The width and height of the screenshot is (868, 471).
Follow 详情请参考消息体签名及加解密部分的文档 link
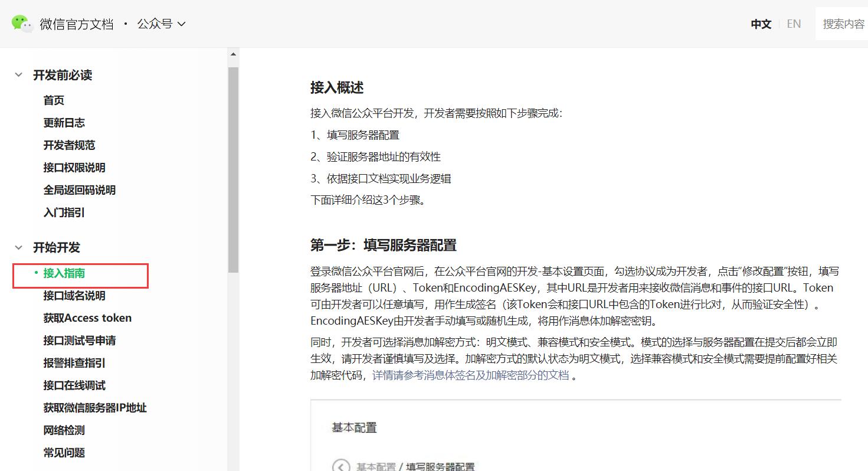[x=471, y=375]
